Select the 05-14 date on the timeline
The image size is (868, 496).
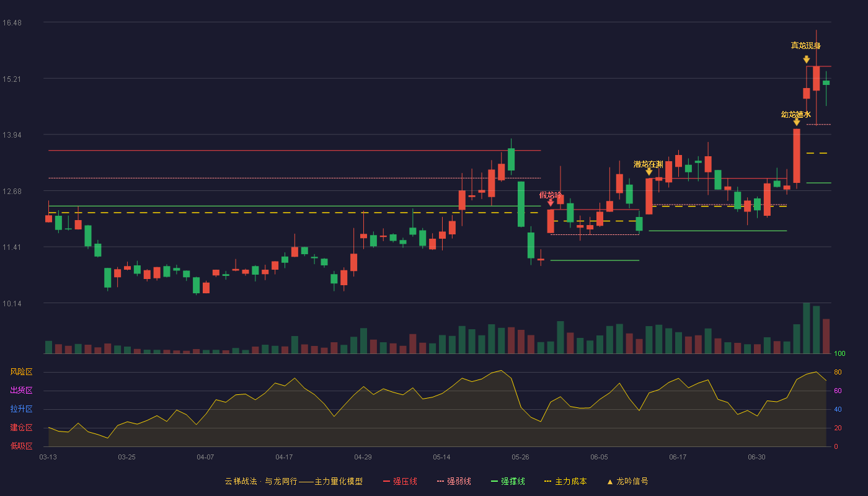441,457
